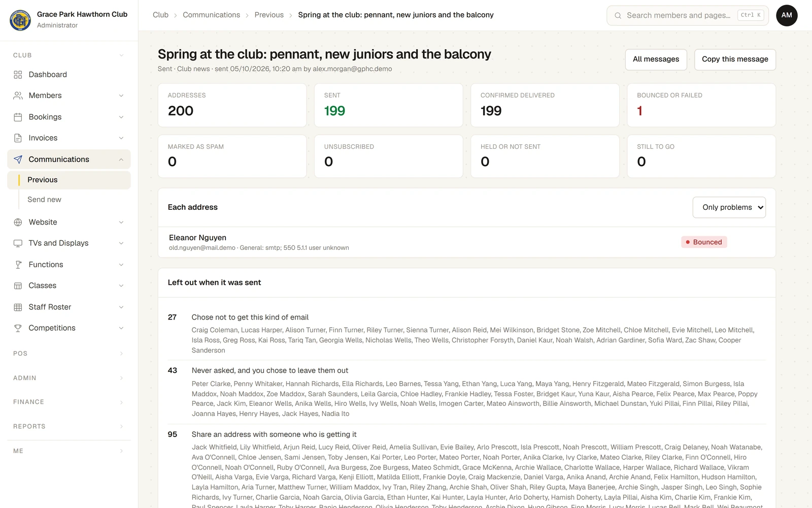
Task: Expand the FINANCE sidebar group
Action: (x=69, y=402)
